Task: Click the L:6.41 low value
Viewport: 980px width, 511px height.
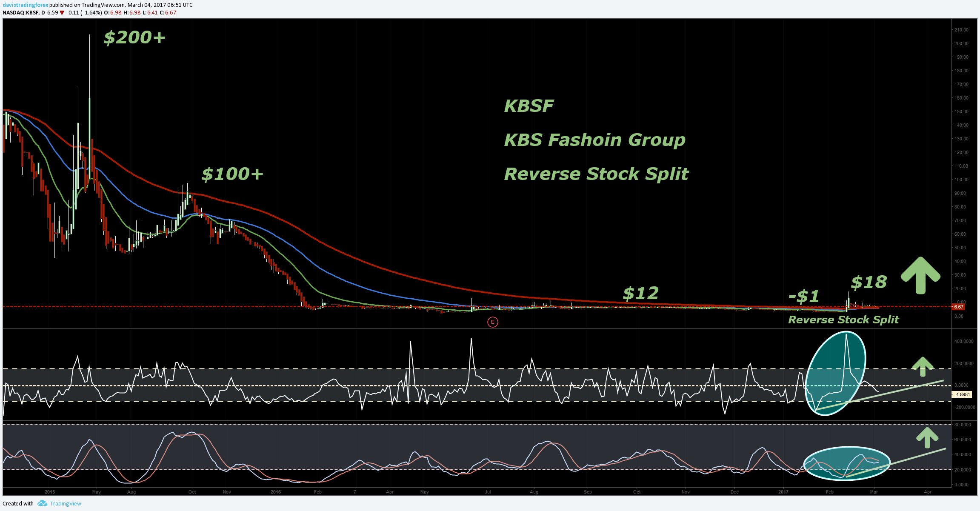Action: pyautogui.click(x=149, y=13)
